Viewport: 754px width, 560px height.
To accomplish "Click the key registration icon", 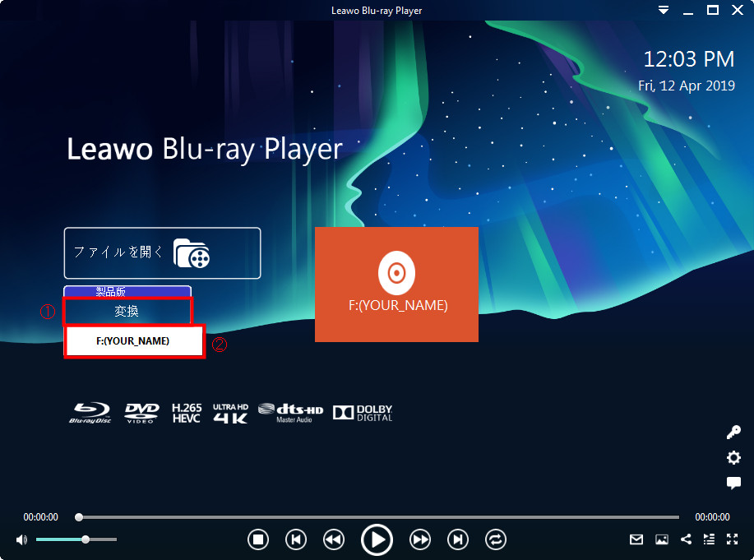I will click(733, 432).
